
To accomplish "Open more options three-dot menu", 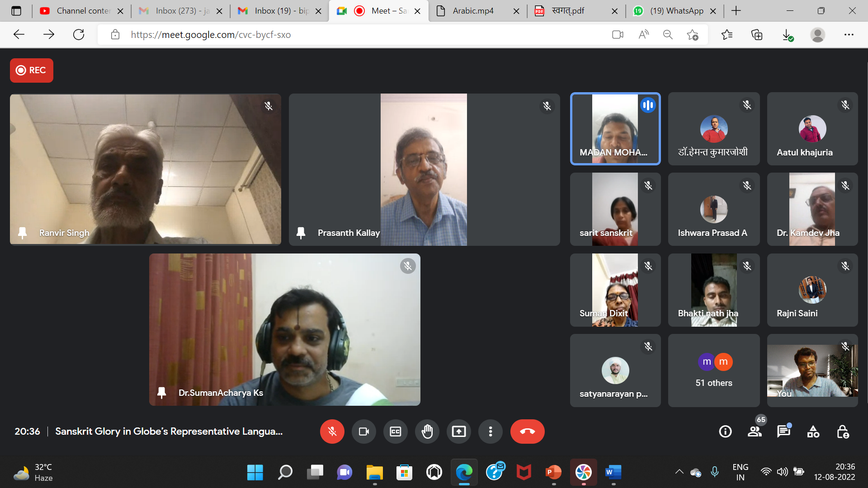I will tap(490, 432).
